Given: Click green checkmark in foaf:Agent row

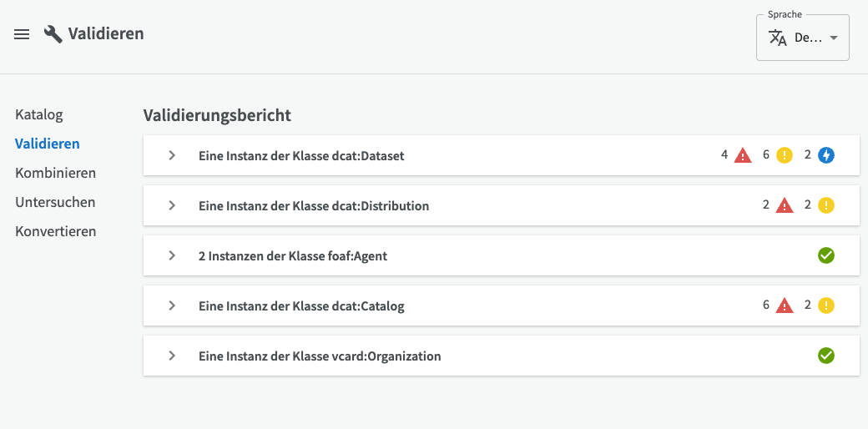Looking at the screenshot, I should [826, 255].
